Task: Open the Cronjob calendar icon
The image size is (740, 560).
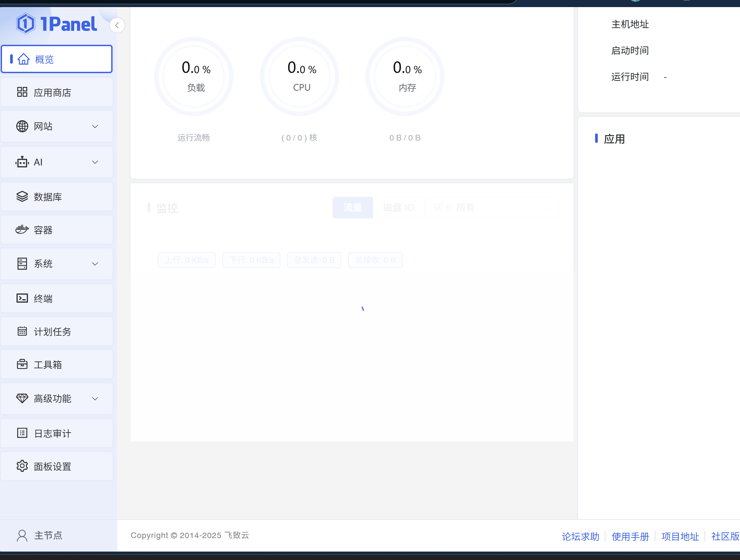Action: (x=22, y=331)
